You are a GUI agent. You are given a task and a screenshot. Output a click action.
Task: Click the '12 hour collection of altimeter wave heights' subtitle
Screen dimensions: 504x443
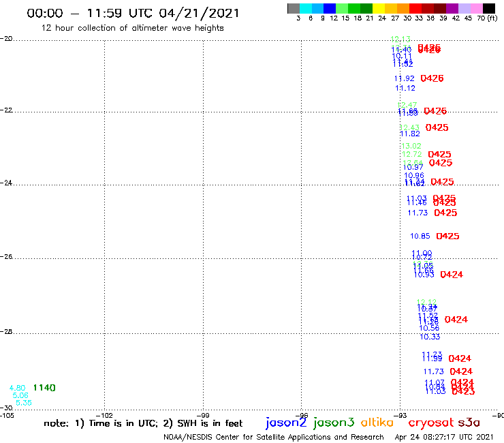click(x=132, y=28)
